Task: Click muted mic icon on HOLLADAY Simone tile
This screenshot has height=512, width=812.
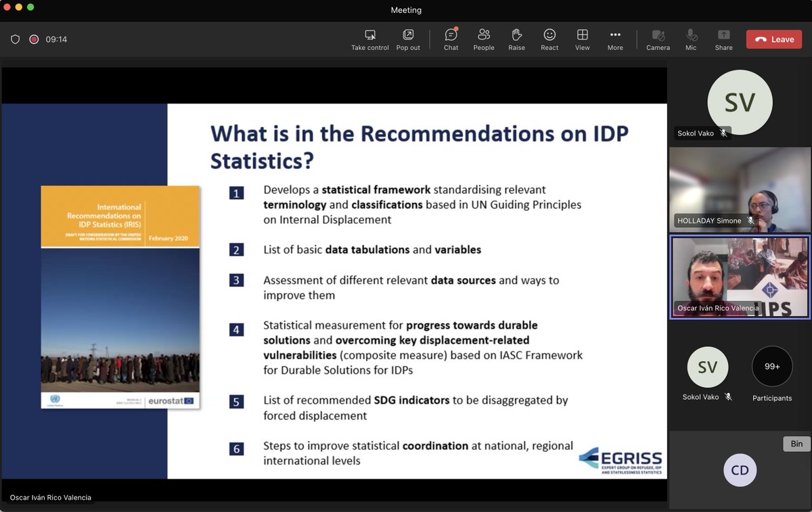Action: [x=750, y=220]
